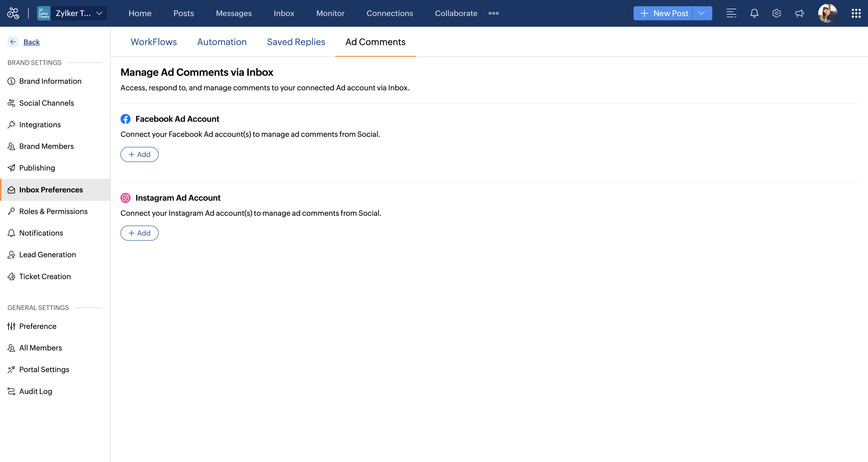The image size is (868, 462).
Task: Open Roles & Permissions settings
Action: (x=53, y=211)
